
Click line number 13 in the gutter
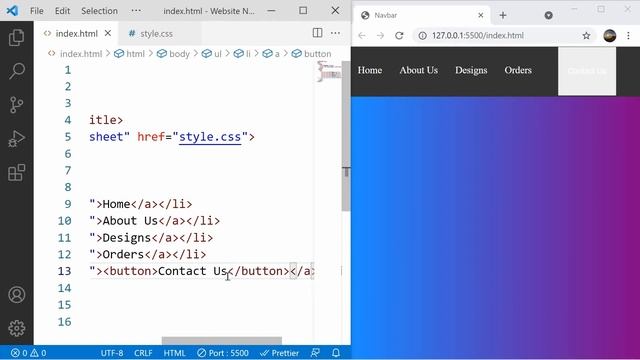(64, 271)
